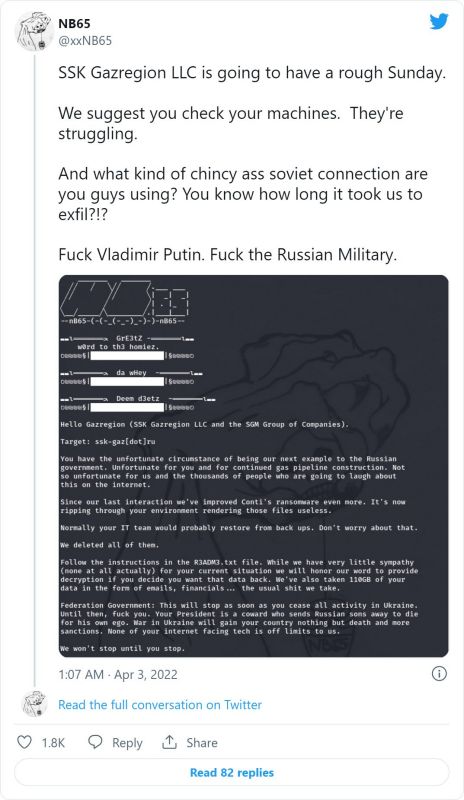
Task: Click the tweet text about SSK Gazregion
Action: point(252,72)
